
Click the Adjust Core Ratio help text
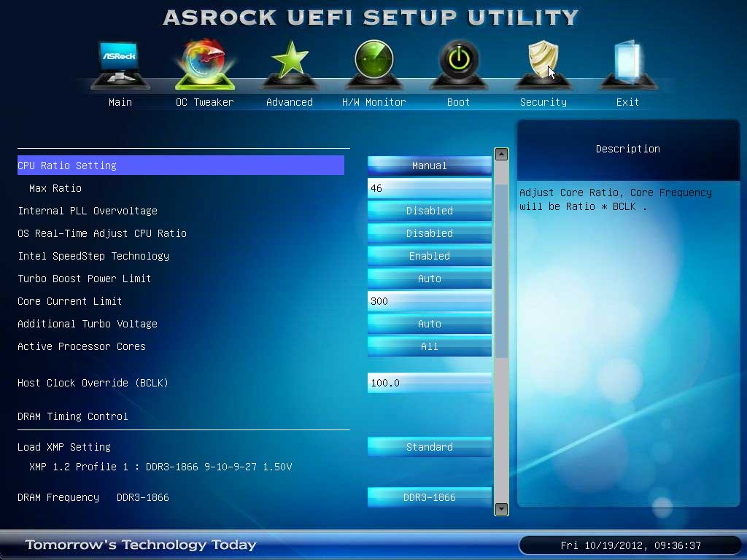tap(616, 200)
